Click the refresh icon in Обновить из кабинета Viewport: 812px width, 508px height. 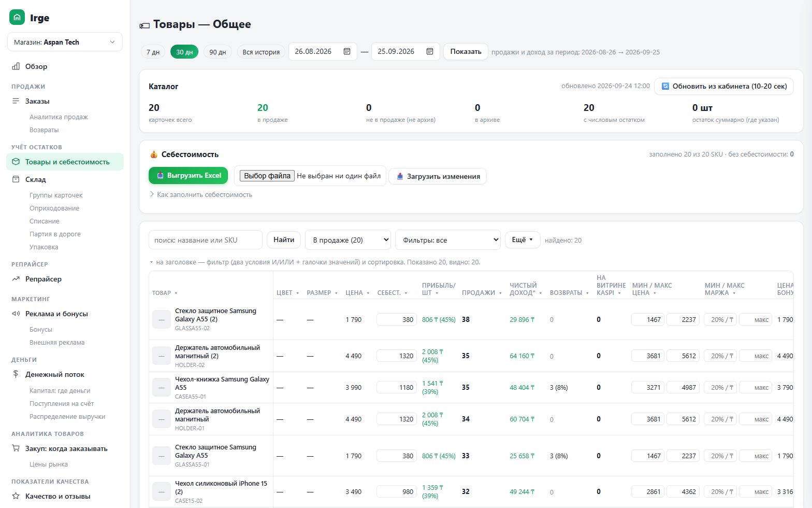[x=665, y=86]
